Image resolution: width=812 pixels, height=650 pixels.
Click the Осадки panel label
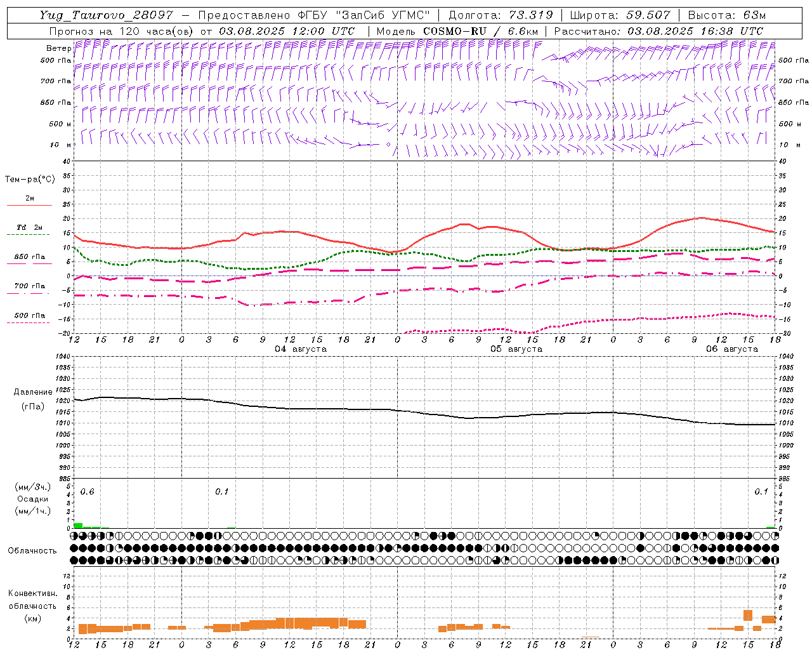click(x=32, y=499)
